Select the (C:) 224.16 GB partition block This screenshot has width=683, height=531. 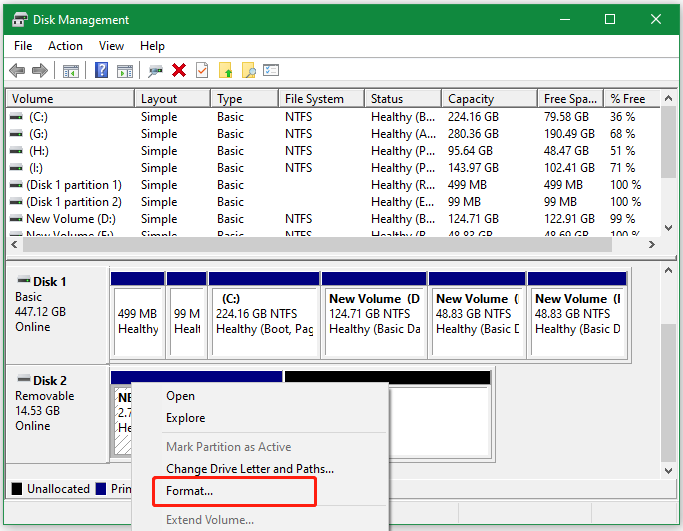264,315
